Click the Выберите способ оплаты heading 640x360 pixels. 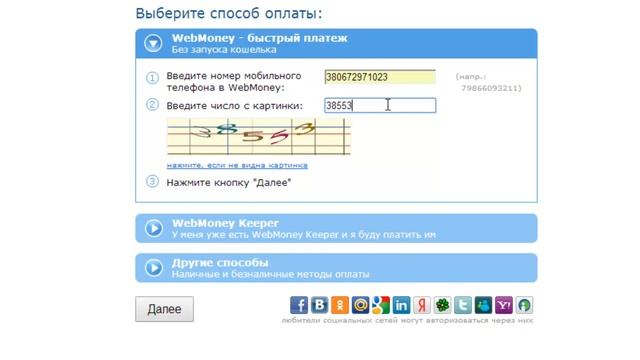point(229,13)
